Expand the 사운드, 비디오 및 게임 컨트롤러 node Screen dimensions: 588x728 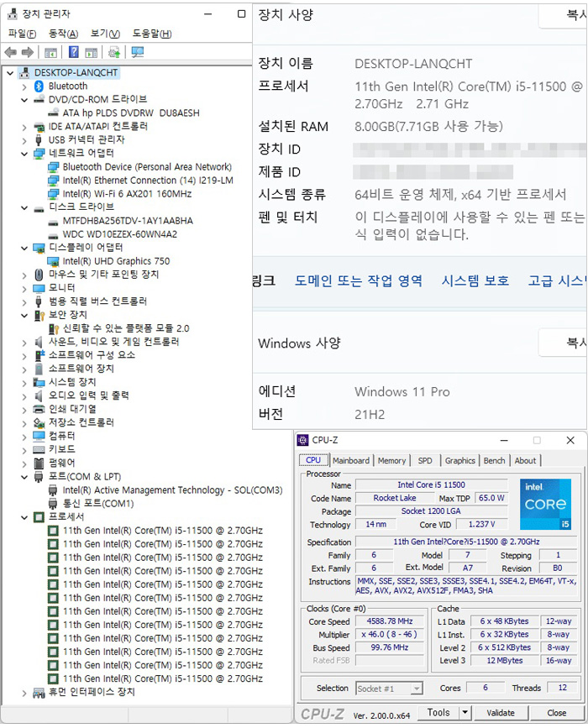point(24,343)
